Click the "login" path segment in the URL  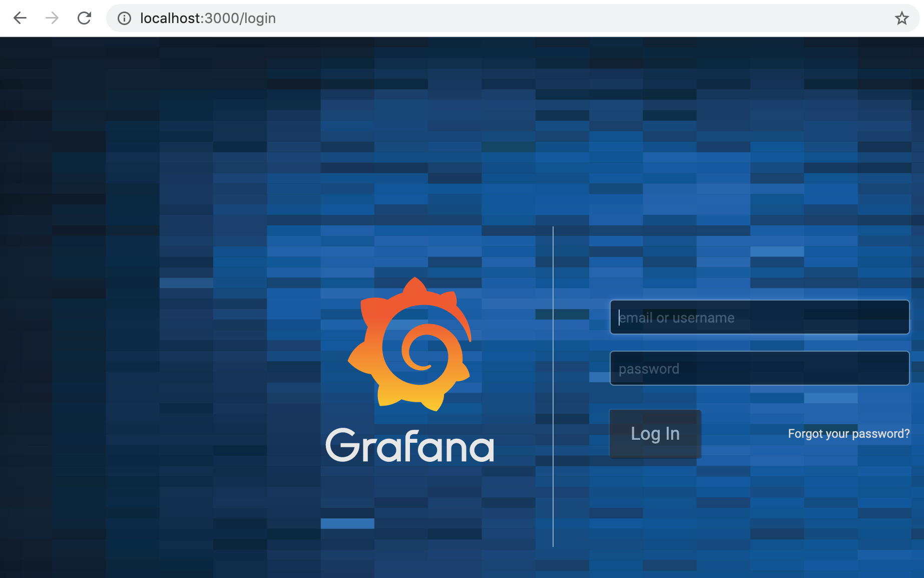(260, 19)
